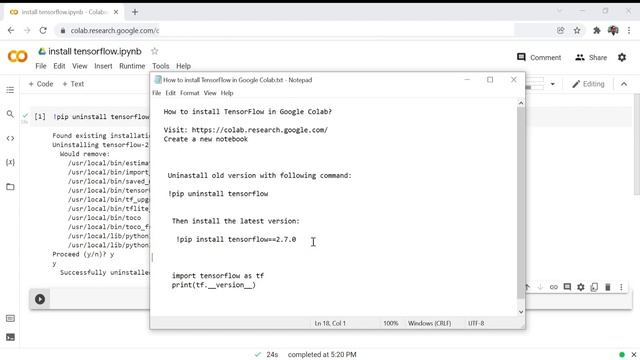Add a new Text cell
Image resolution: width=640 pixels, height=360 pixels.
pos(73,84)
